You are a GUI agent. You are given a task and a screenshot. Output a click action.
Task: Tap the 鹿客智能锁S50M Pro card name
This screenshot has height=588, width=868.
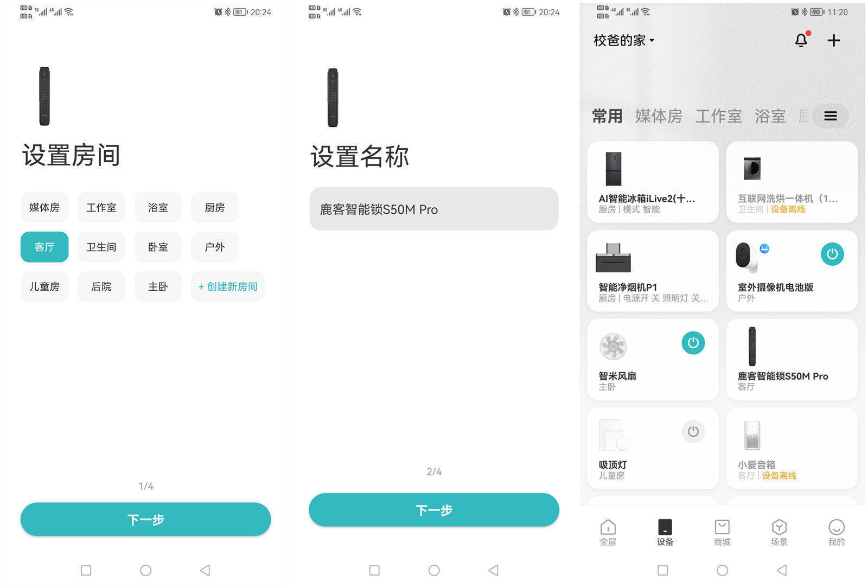click(x=783, y=376)
